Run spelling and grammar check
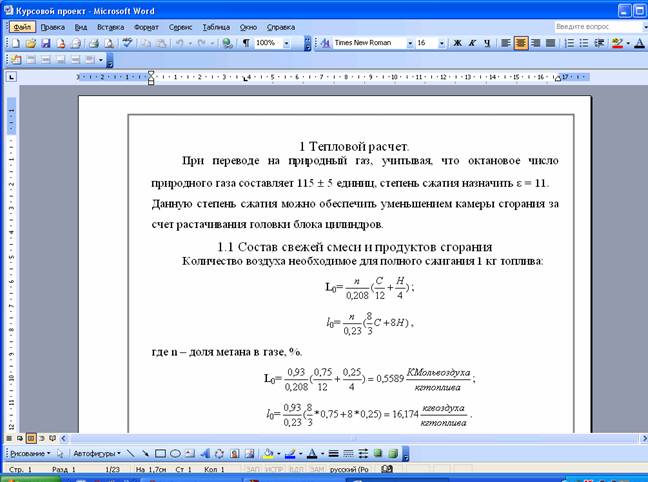The height and width of the screenshot is (482, 648). tap(127, 43)
